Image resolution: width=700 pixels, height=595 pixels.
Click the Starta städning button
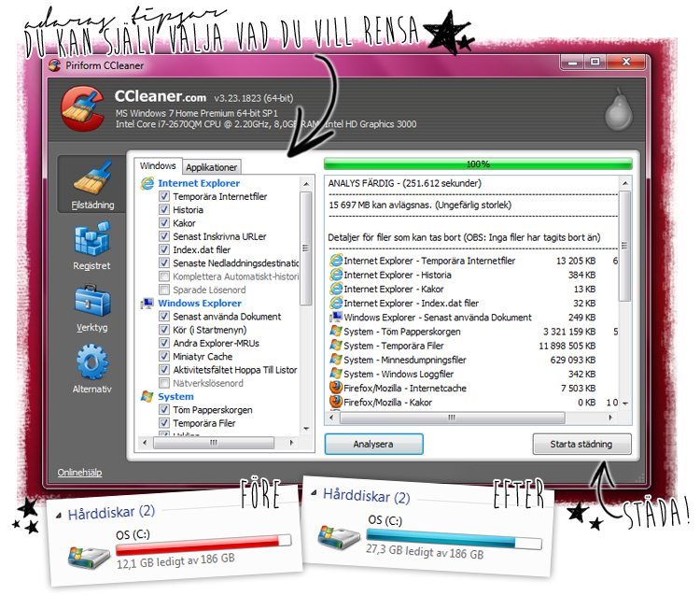click(x=581, y=444)
